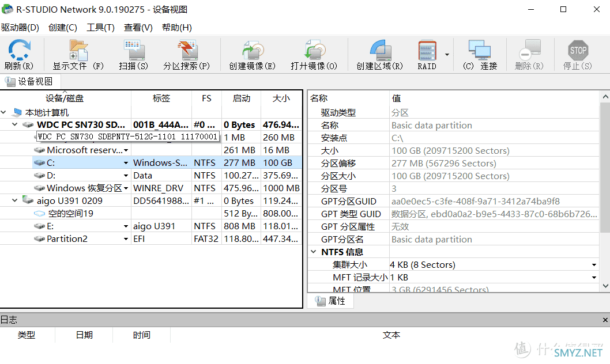Click the Create Image (创建镜像) icon

[253, 51]
